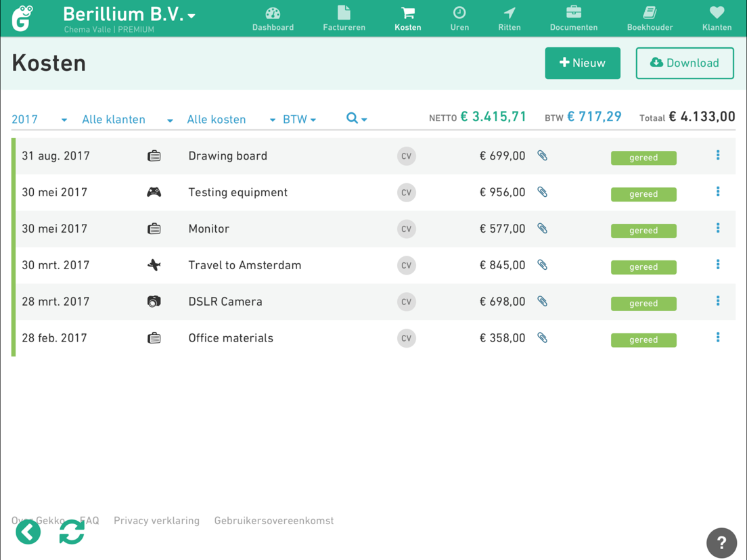Open the Uren time tracking tab
Screen dimensions: 747x560
click(x=459, y=19)
